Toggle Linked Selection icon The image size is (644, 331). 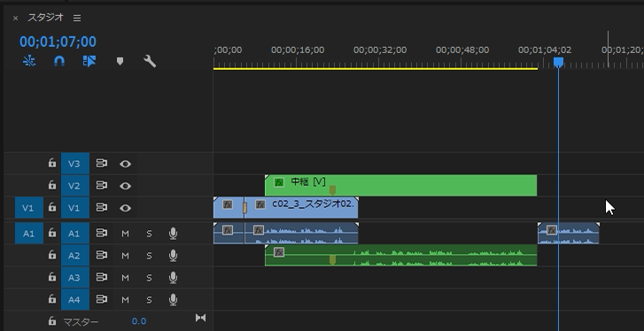(89, 62)
